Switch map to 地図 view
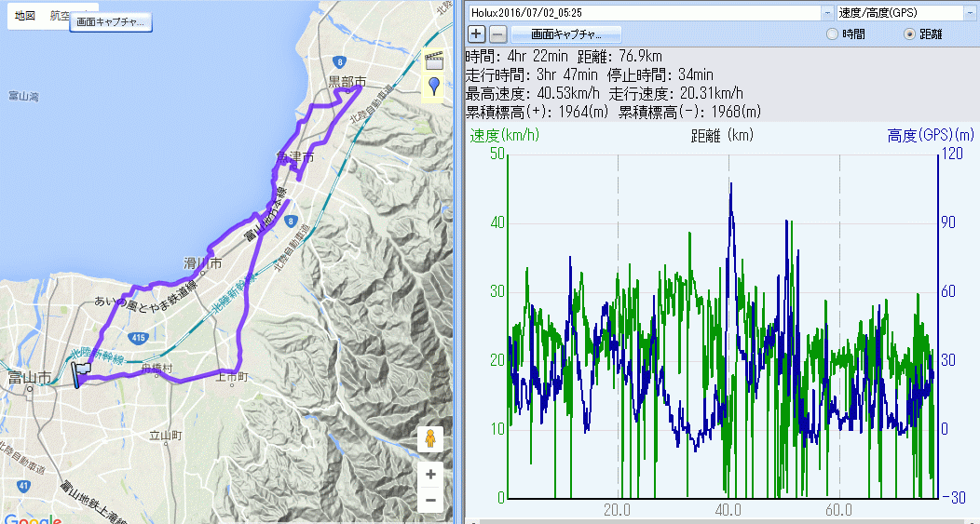Image resolution: width=980 pixels, height=524 pixels. [25, 17]
